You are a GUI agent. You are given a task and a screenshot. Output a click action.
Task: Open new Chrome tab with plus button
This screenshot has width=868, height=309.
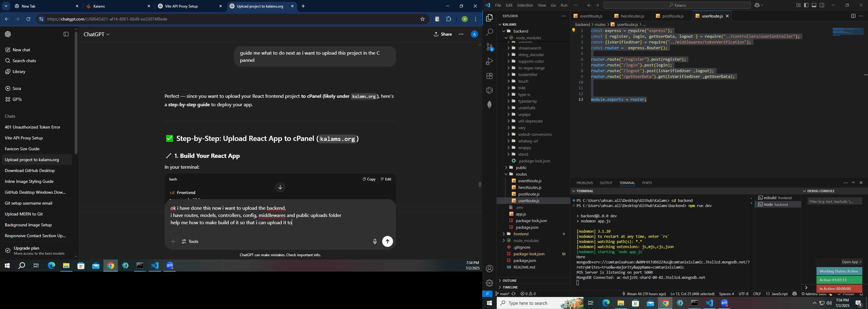click(x=303, y=6)
